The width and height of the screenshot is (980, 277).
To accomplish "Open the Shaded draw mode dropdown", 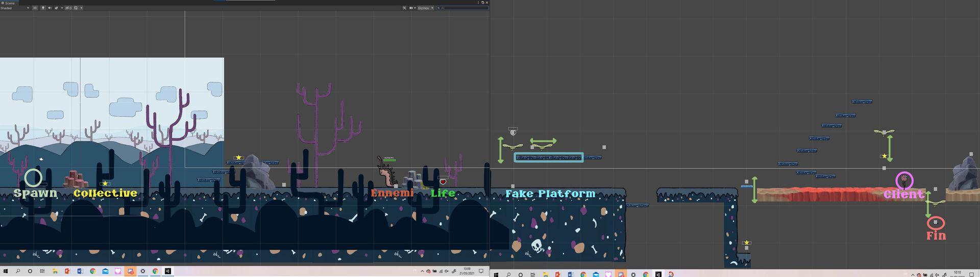I will click(x=15, y=8).
